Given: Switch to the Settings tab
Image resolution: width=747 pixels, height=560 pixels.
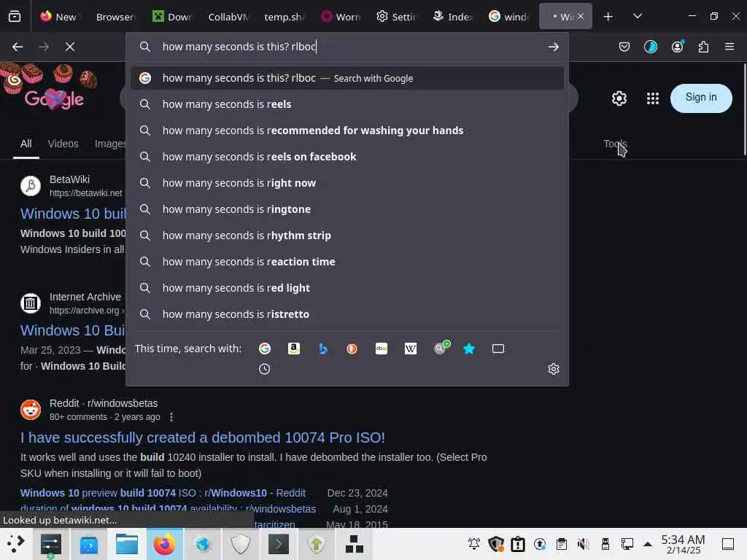Looking at the screenshot, I should pyautogui.click(x=396, y=17).
